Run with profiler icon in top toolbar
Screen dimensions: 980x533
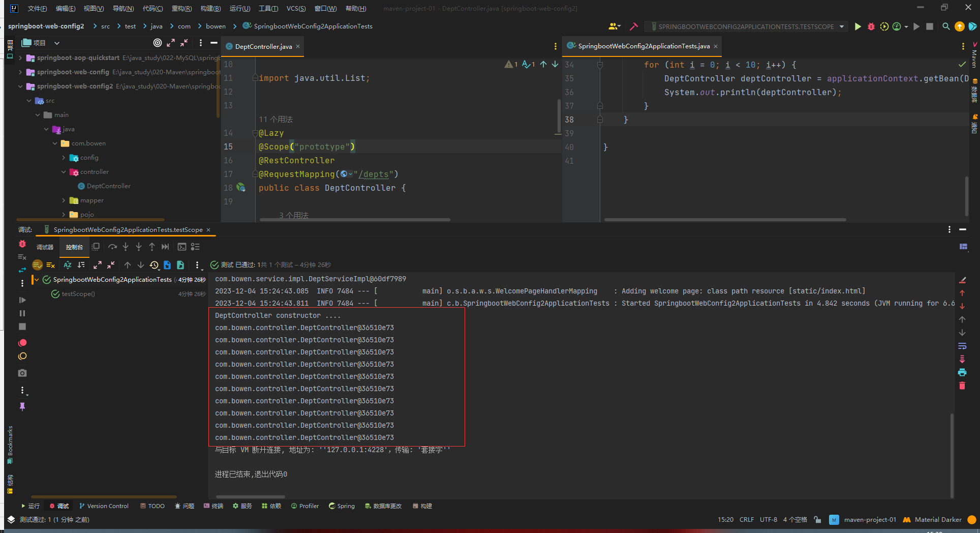[x=897, y=26]
